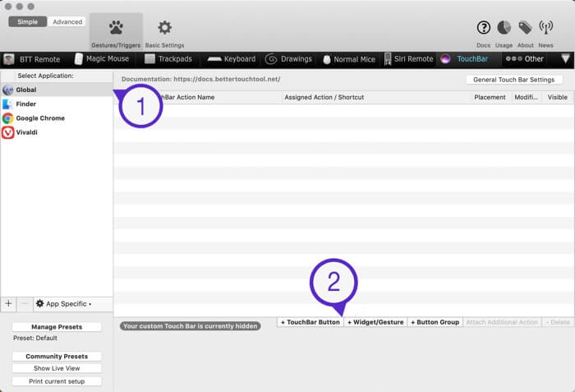Open the docs.bettertouchtool.net documentation link

pyautogui.click(x=227, y=79)
